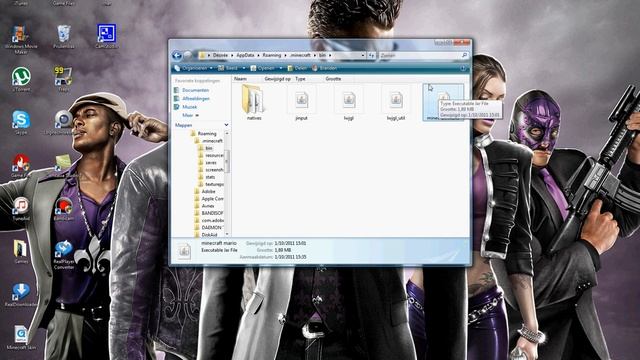Open the Game flame desktop icon
This screenshot has width=640, height=360.
tap(20, 165)
